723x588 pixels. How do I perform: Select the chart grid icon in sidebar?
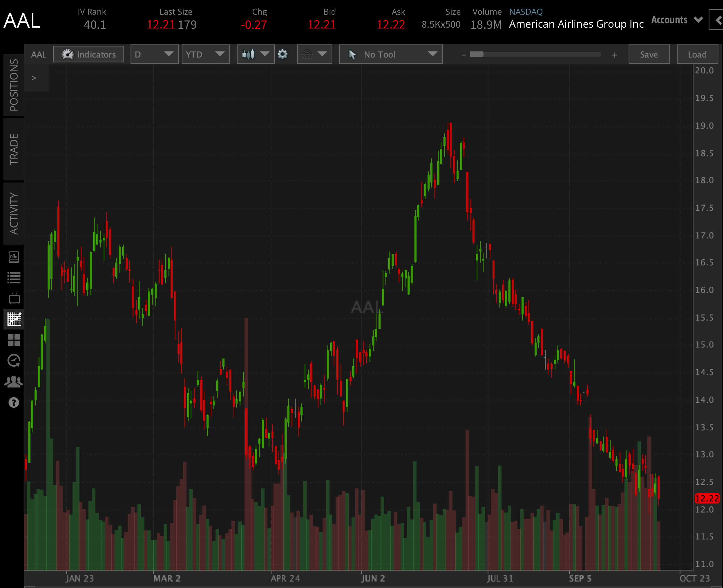click(14, 319)
